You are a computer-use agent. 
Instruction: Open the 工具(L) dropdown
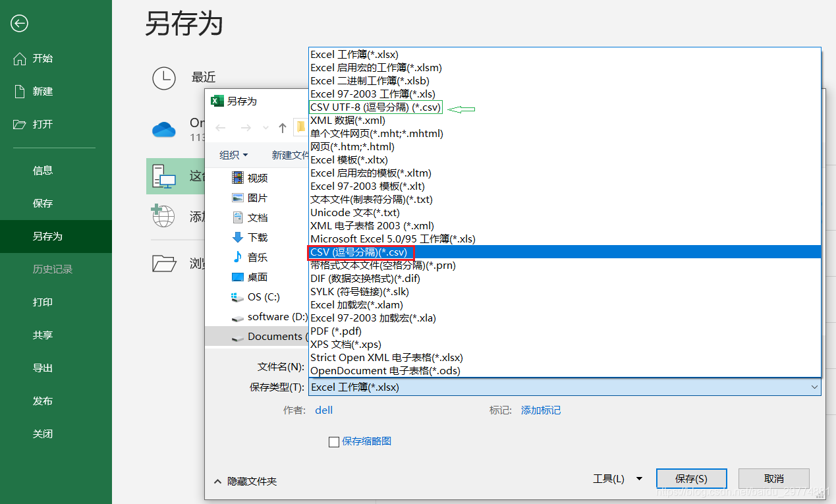tap(618, 479)
